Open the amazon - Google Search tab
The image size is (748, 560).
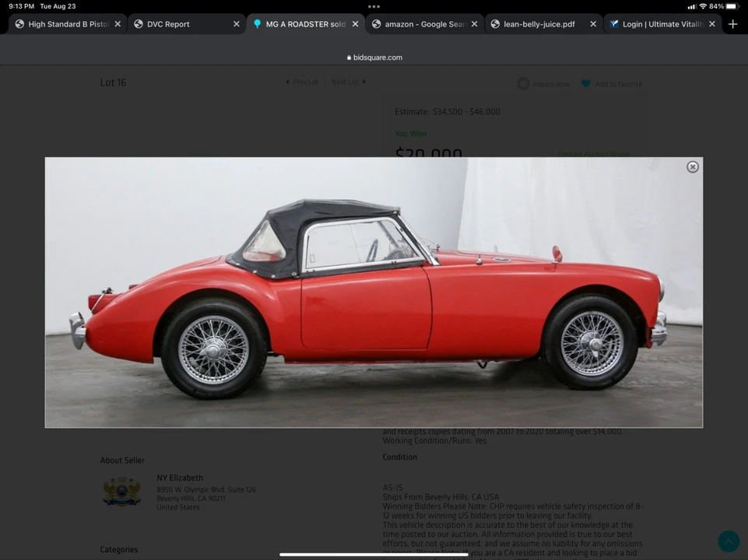424,24
